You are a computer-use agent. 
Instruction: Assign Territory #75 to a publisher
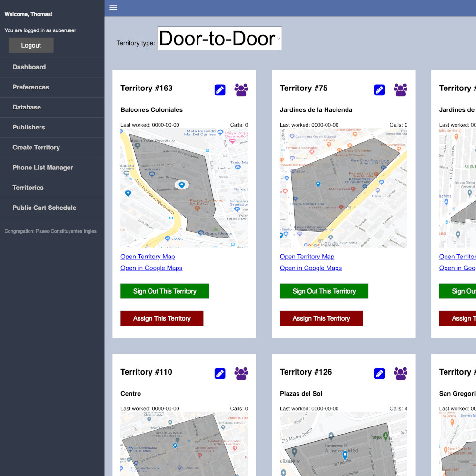[321, 318]
